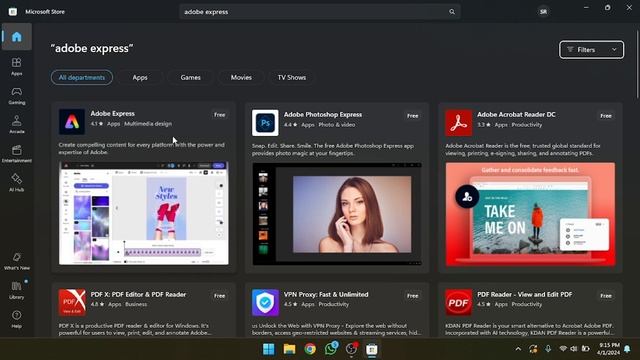
Task: Switch to the Games filter tab
Action: point(190,78)
